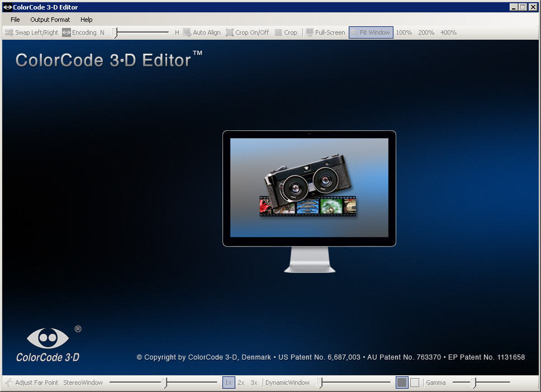Screen dimensions: 541x392
Task: Click the Swap Left/Right label
Action: 36,32
